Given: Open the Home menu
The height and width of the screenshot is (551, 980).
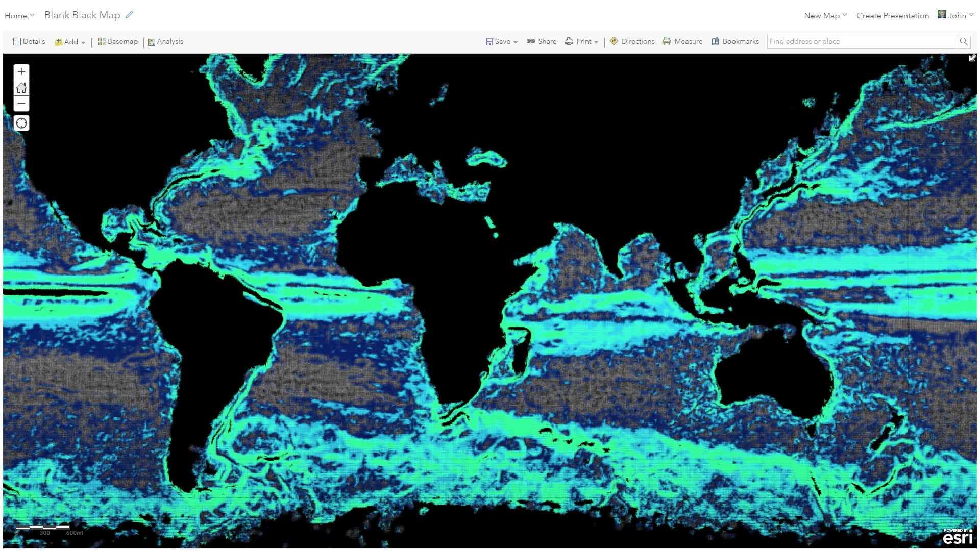Looking at the screenshot, I should (x=19, y=15).
